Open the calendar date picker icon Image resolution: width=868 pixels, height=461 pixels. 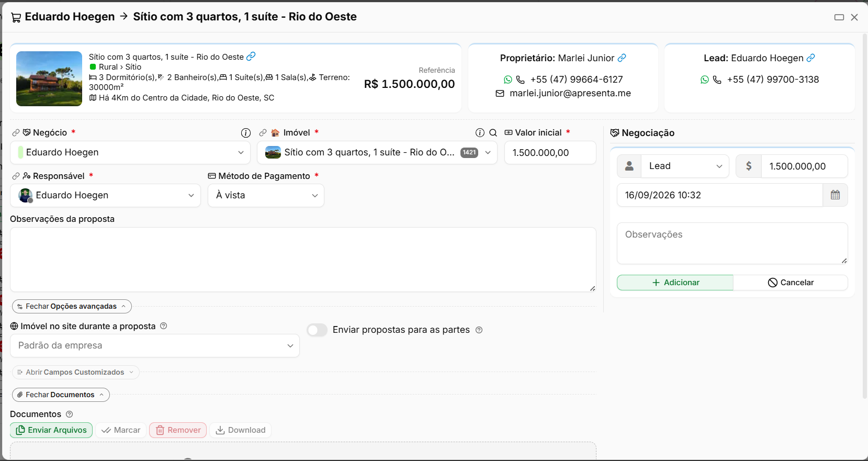(835, 195)
